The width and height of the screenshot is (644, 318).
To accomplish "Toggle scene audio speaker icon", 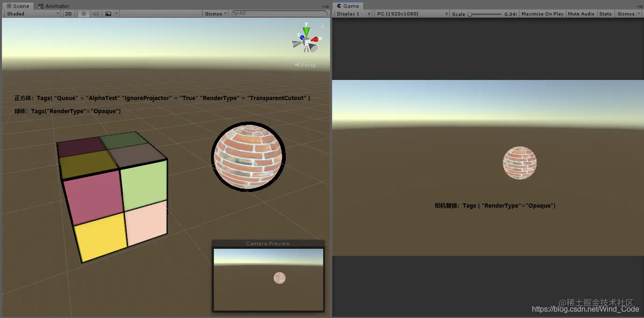I will point(96,14).
